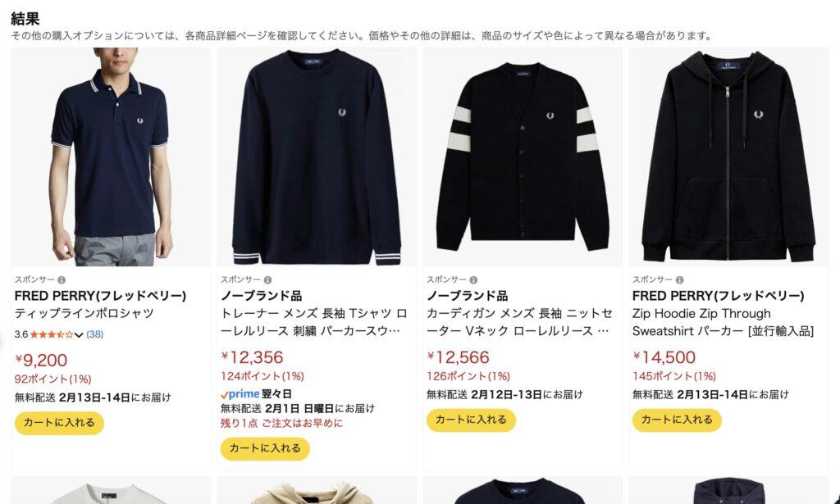Open the striped-sleeve cardigan image
This screenshot has height=504, width=840.
point(523,157)
